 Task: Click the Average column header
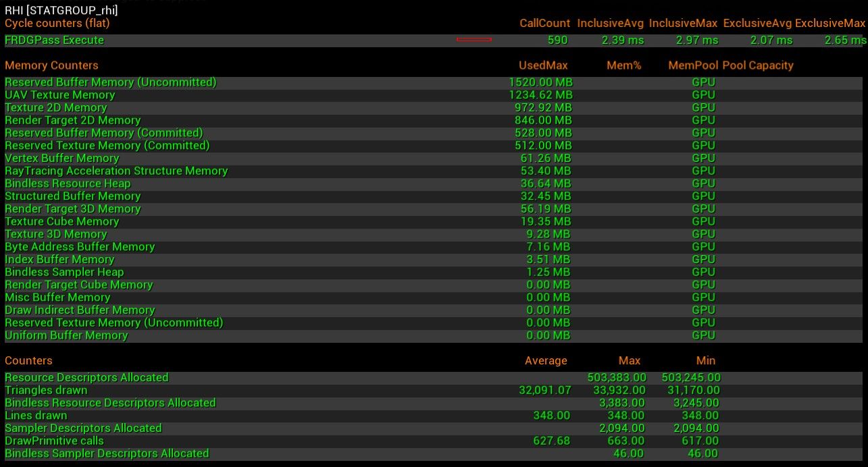546,360
